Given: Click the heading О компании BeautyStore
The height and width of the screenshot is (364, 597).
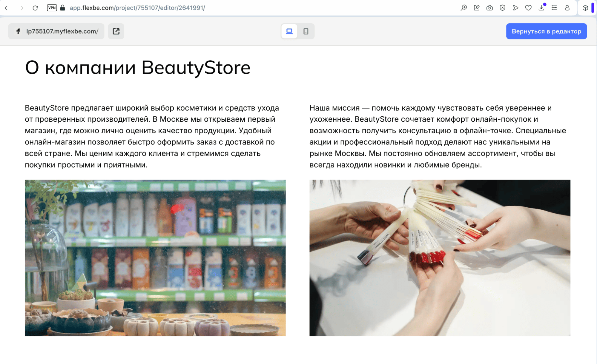Looking at the screenshot, I should (138, 67).
